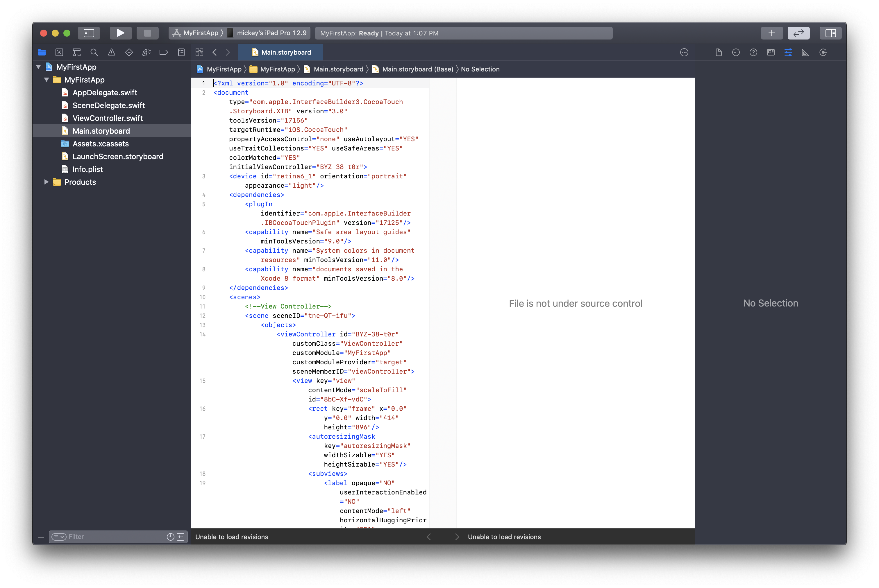
Task: Add a new file with navigator plus
Action: coord(41,537)
